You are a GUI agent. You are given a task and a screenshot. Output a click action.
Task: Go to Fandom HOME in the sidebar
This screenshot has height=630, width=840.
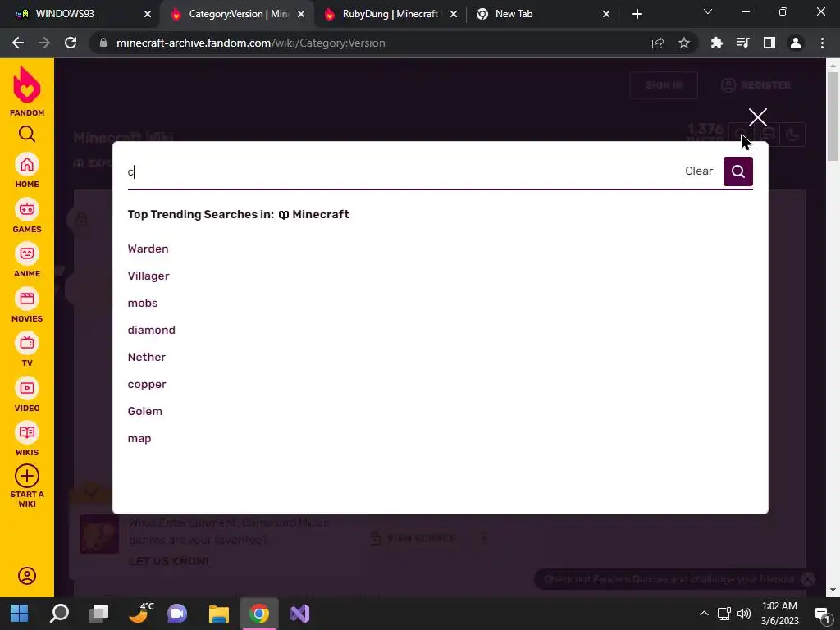click(x=27, y=171)
